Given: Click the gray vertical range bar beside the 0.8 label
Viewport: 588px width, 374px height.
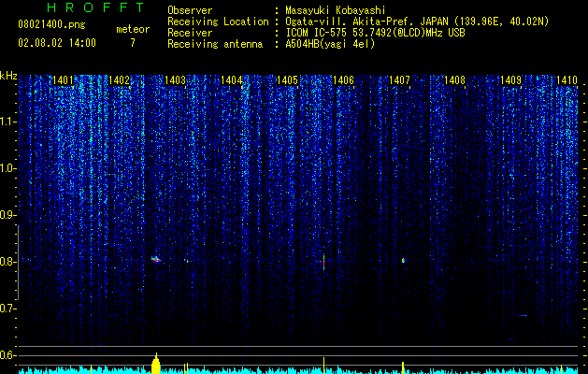Looking at the screenshot, I should 18,263.
